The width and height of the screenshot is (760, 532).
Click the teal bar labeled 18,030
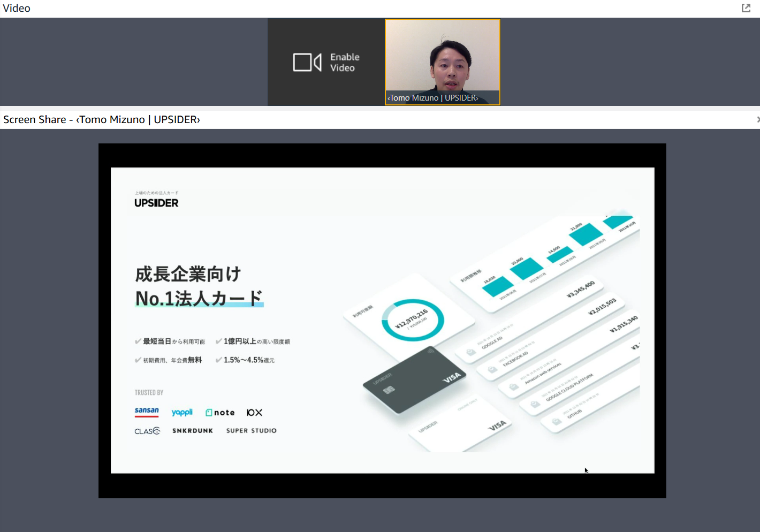[x=498, y=287]
